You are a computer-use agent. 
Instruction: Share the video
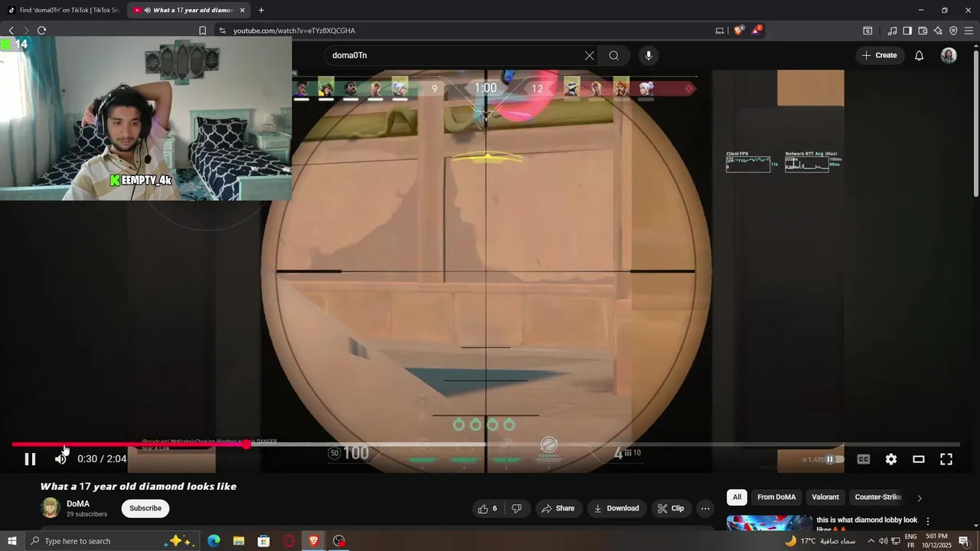[x=558, y=508]
